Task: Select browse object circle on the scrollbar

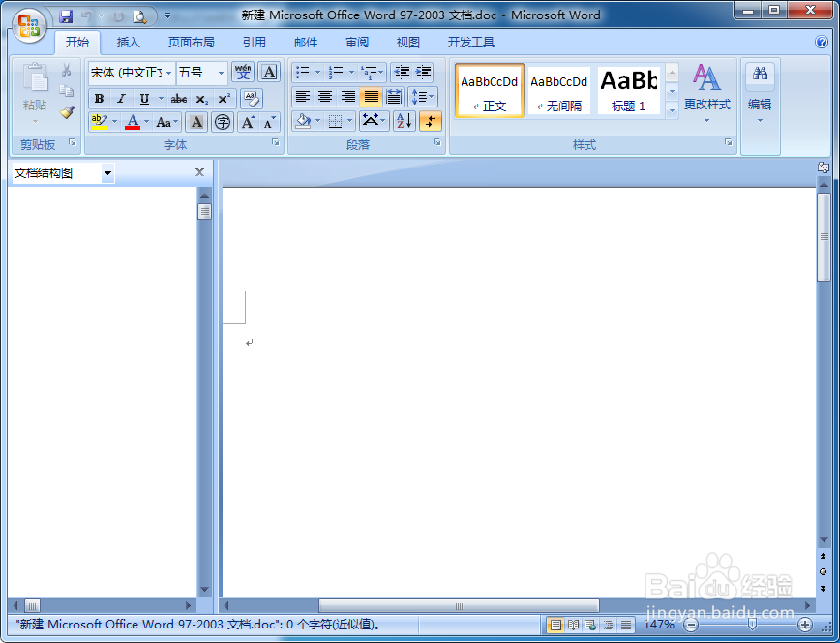Action: (x=824, y=571)
